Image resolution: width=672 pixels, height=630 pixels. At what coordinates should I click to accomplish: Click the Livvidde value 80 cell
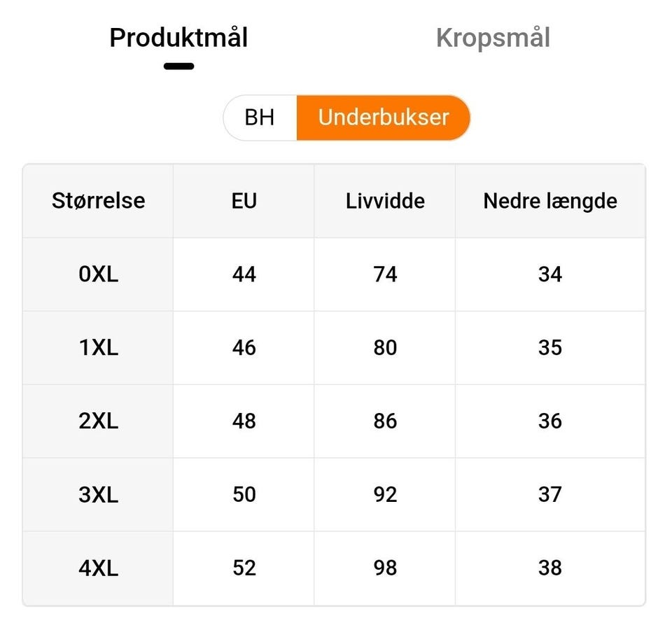(385, 348)
